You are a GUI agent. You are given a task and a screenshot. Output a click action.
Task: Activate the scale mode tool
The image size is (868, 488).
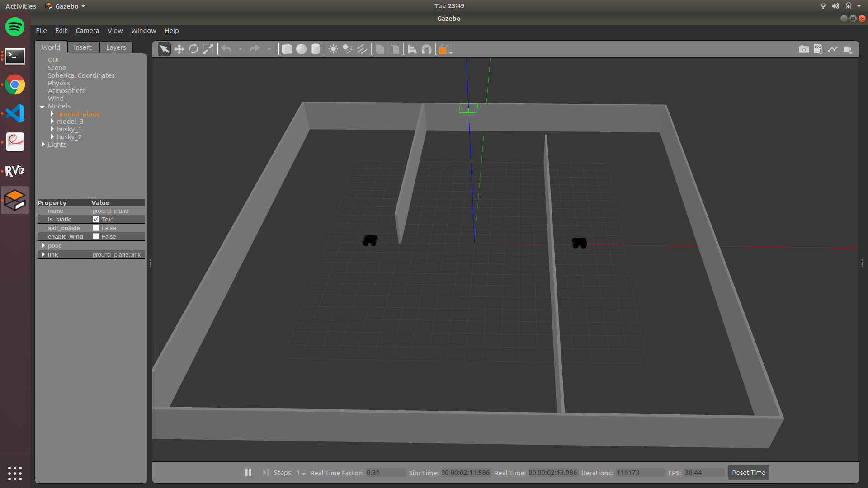[208, 49]
